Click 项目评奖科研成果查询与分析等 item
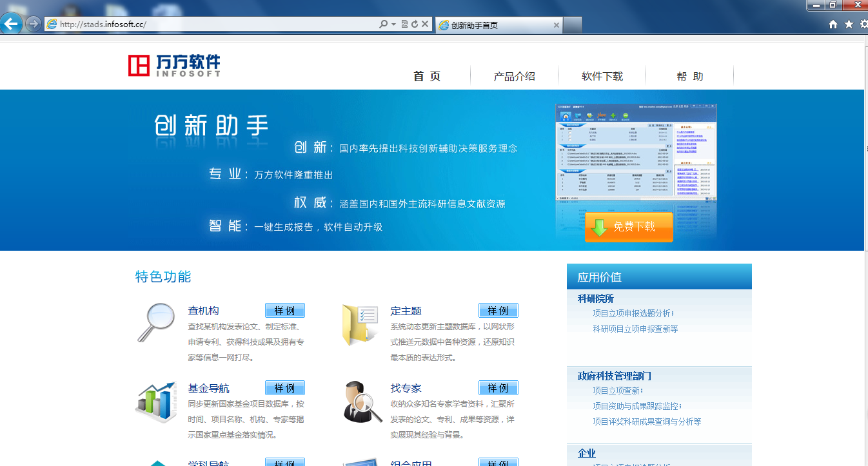Screen dimensions: 868x466 [647, 422]
